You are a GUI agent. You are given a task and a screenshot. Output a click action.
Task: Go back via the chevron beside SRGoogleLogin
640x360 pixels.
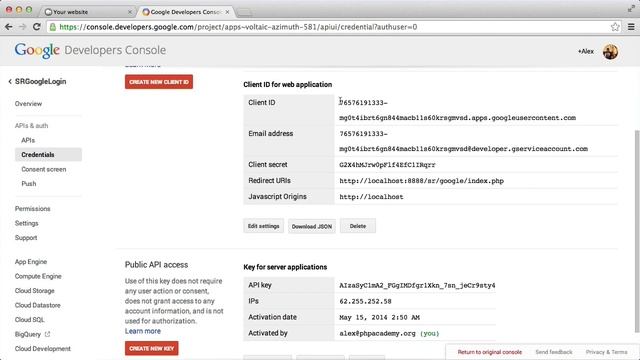(10, 82)
